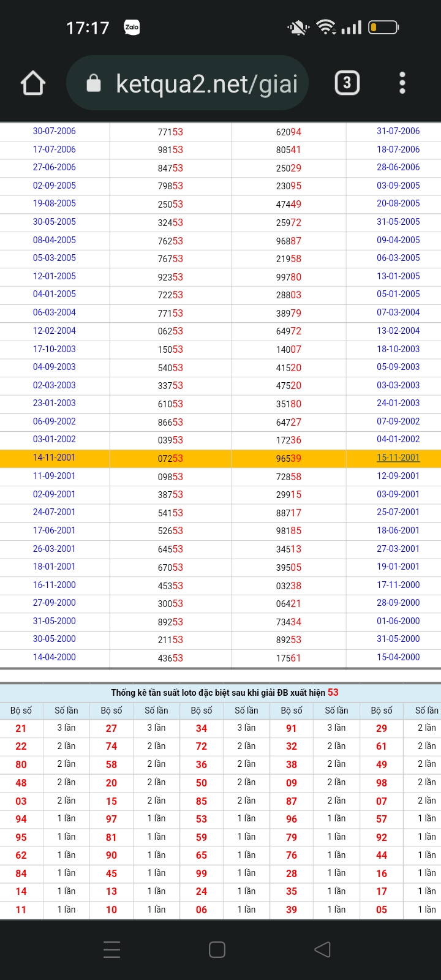Tap the battery icon in status bar
This screenshot has height=980, width=441.
click(384, 28)
